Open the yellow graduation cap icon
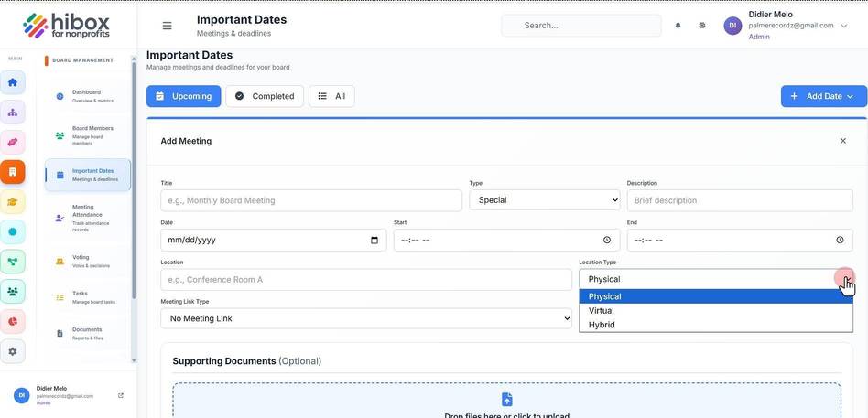The height and width of the screenshot is (418, 868). tap(13, 202)
